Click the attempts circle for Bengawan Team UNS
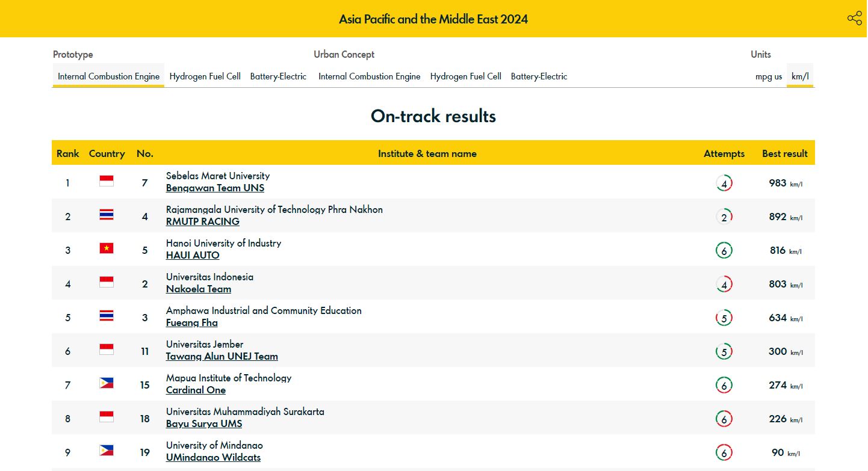This screenshot has width=868, height=471. tap(724, 183)
